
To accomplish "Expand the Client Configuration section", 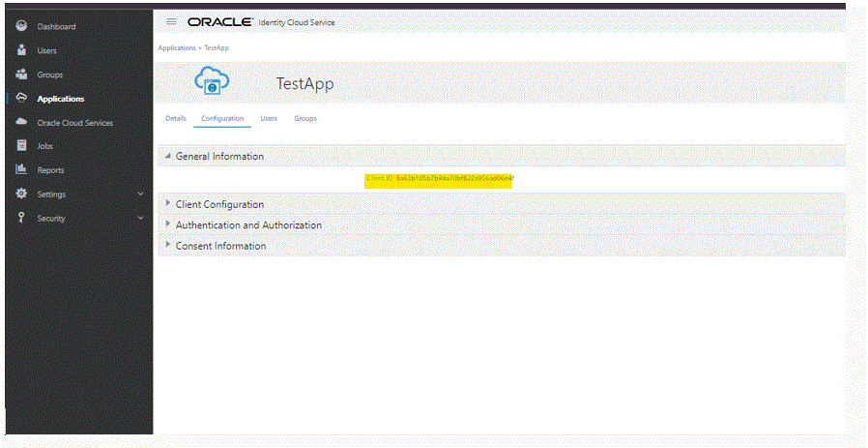I will (168, 204).
